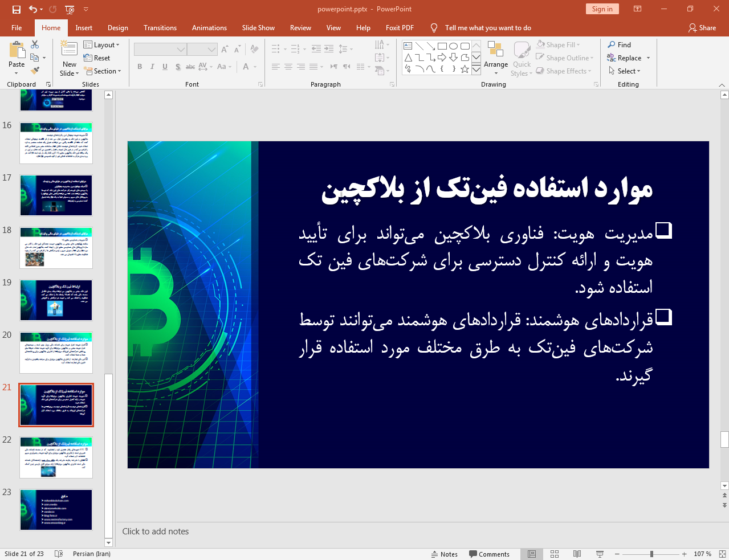
Task: Apply text shadow with the S icon
Action: [x=178, y=67]
